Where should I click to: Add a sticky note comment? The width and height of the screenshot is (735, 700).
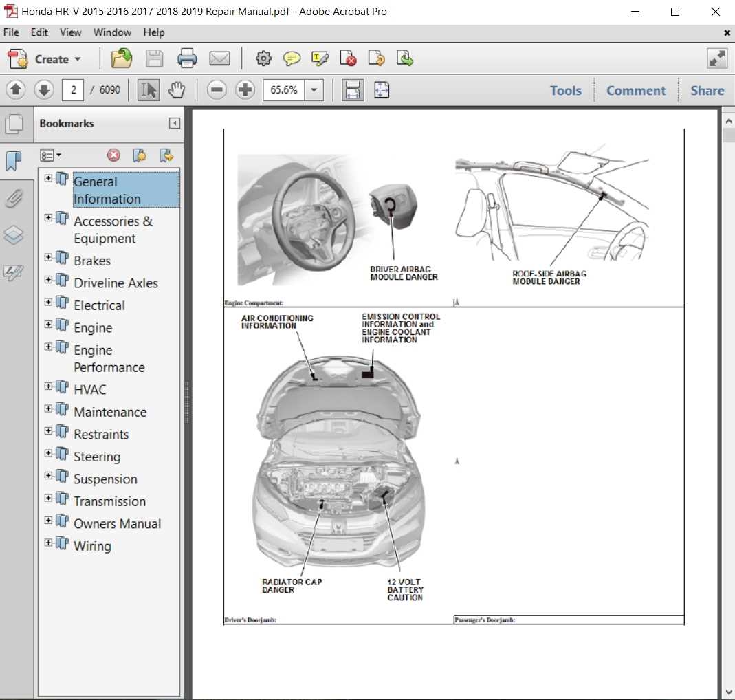292,59
